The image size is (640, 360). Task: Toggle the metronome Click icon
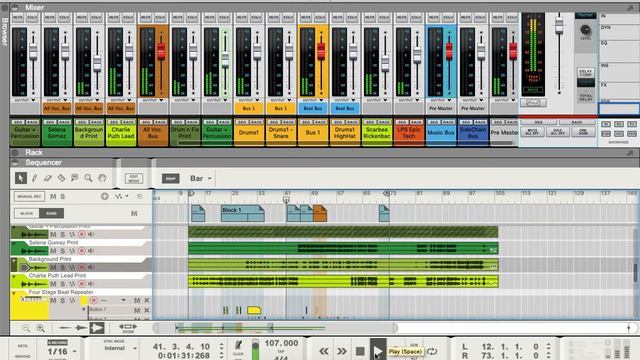click(x=238, y=346)
